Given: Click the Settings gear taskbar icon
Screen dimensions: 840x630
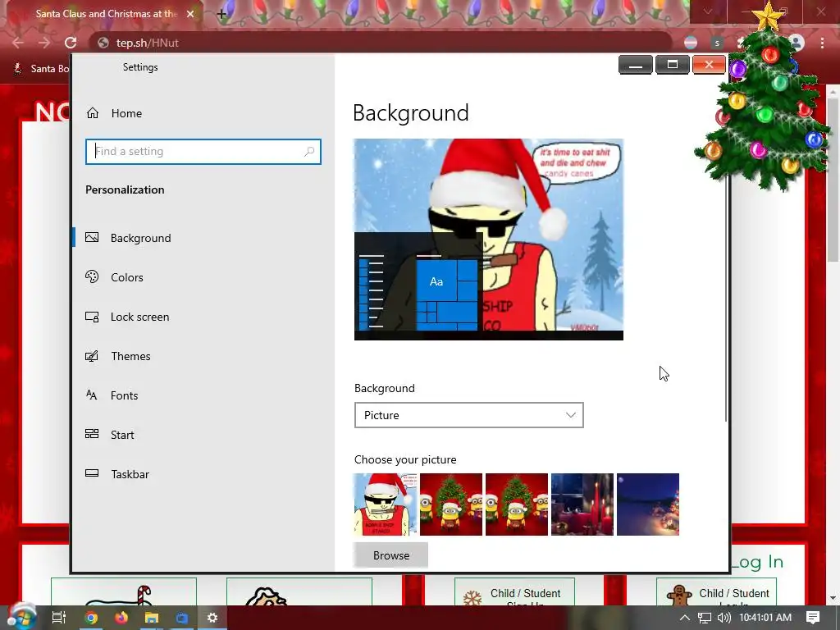Looking at the screenshot, I should point(212,618).
